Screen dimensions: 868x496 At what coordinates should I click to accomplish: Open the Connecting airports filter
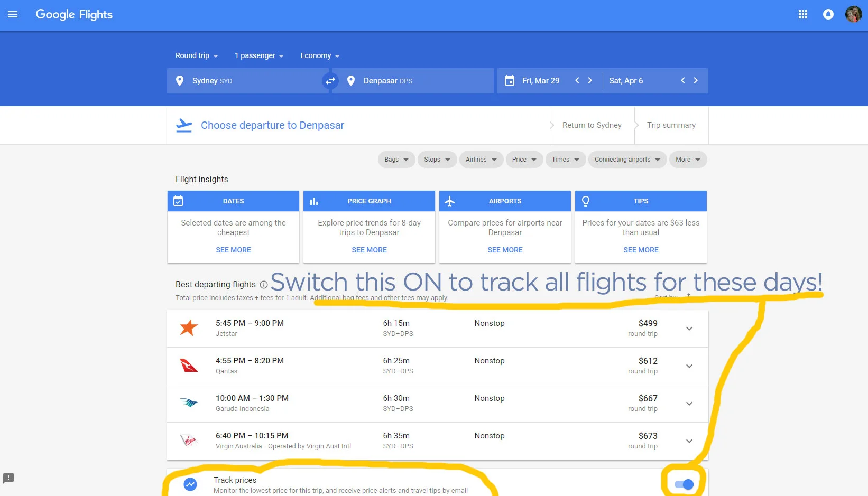627,160
